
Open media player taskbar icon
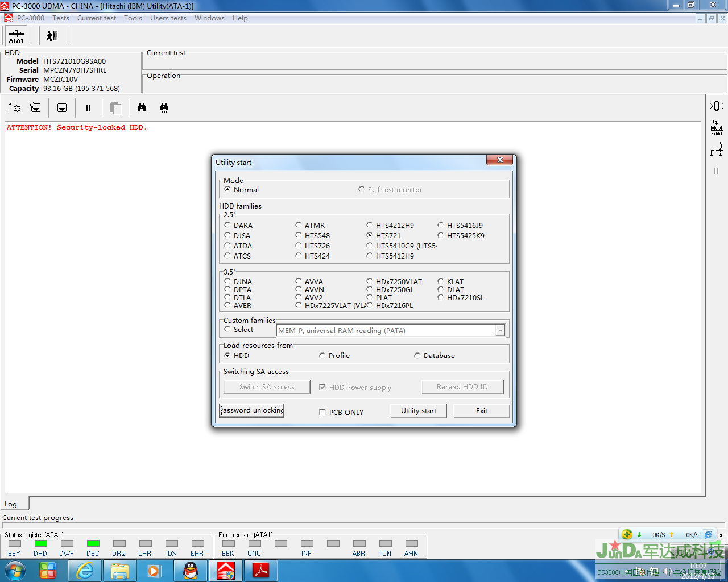154,571
